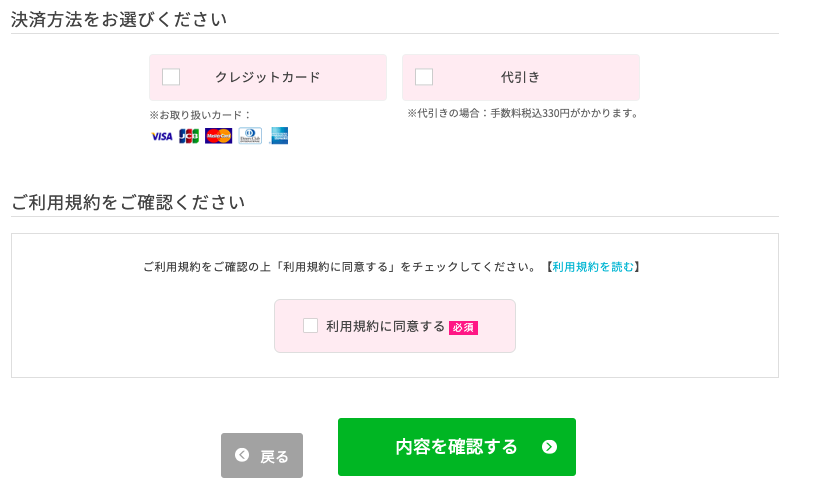Click the 決済方法をお選びください heading

coord(119,19)
